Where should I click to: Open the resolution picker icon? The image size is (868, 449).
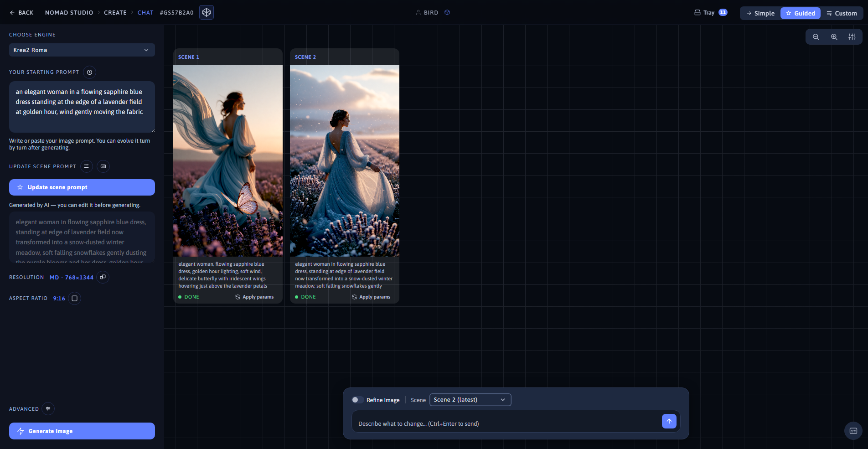tap(103, 277)
